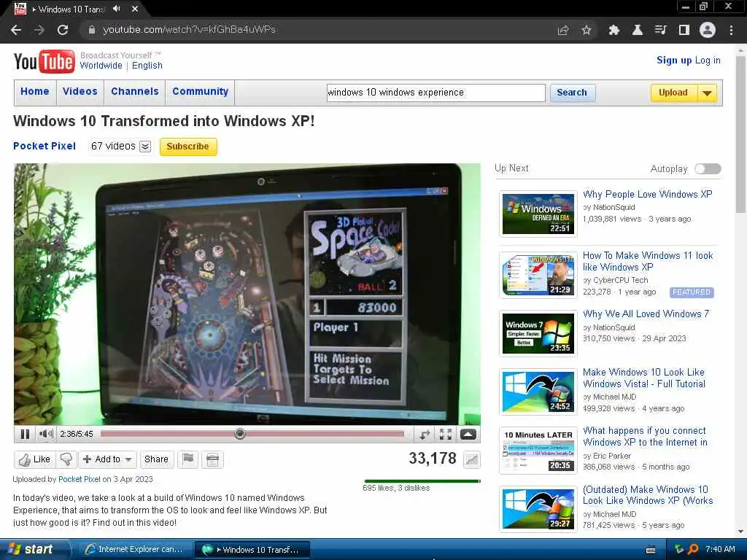Open the Upload dropdown arrow
747x560 pixels.
click(x=708, y=93)
